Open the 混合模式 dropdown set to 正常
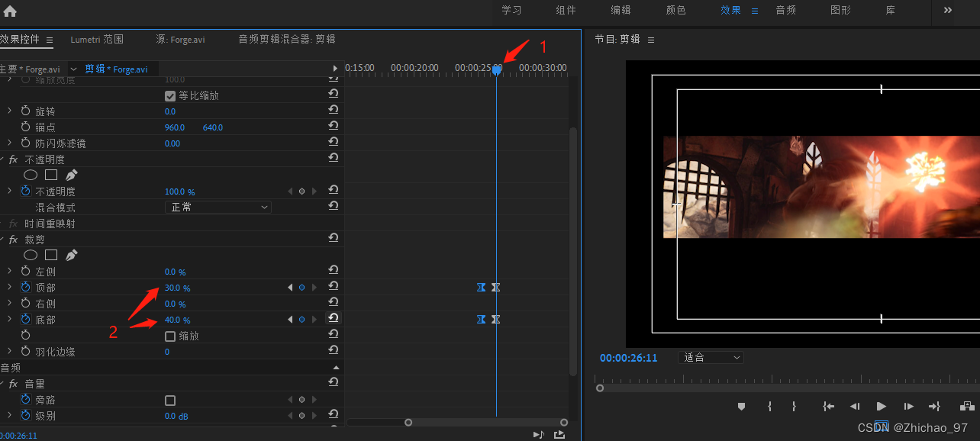980x441 pixels. click(x=218, y=207)
